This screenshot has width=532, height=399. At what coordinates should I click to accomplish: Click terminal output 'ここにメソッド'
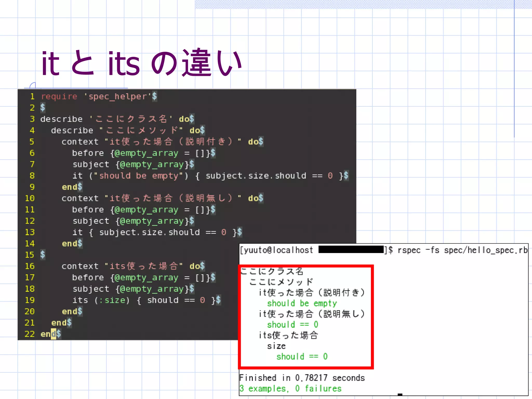[281, 282]
